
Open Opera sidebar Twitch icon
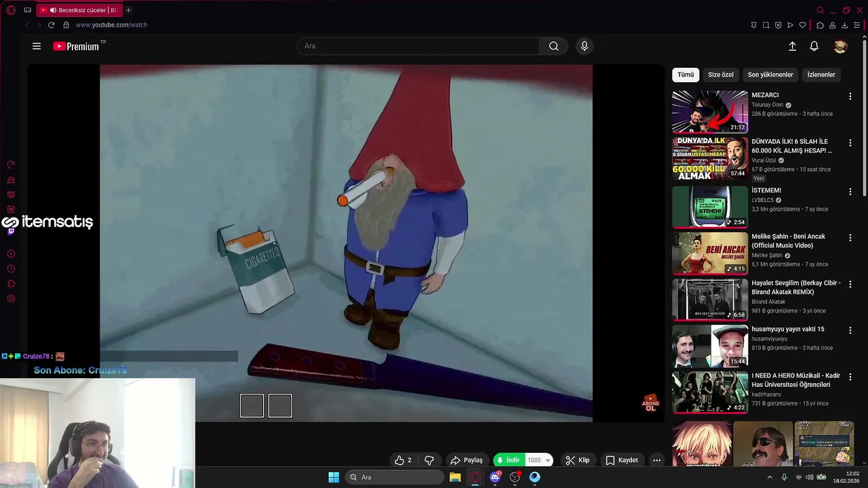coord(11,231)
